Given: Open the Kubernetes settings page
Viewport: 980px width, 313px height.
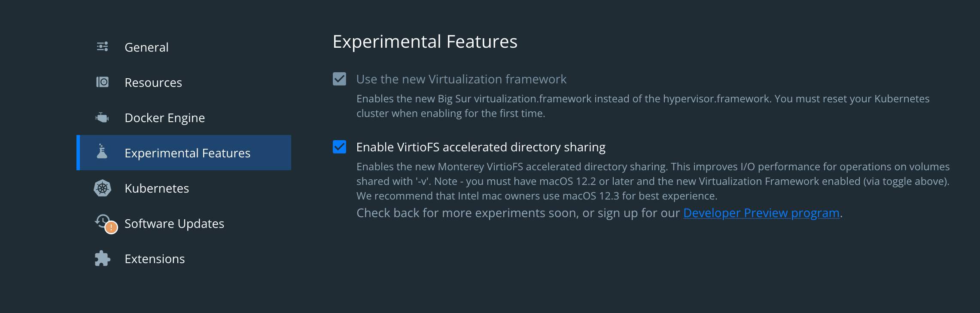Looking at the screenshot, I should click(157, 188).
